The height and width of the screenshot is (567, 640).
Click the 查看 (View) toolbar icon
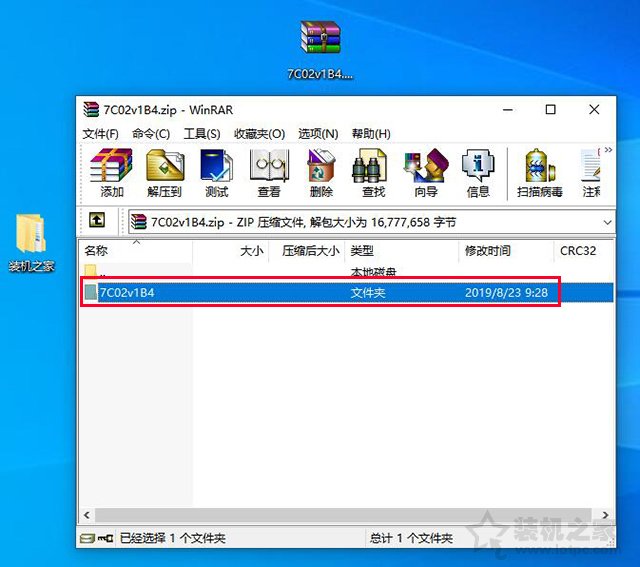(x=269, y=173)
